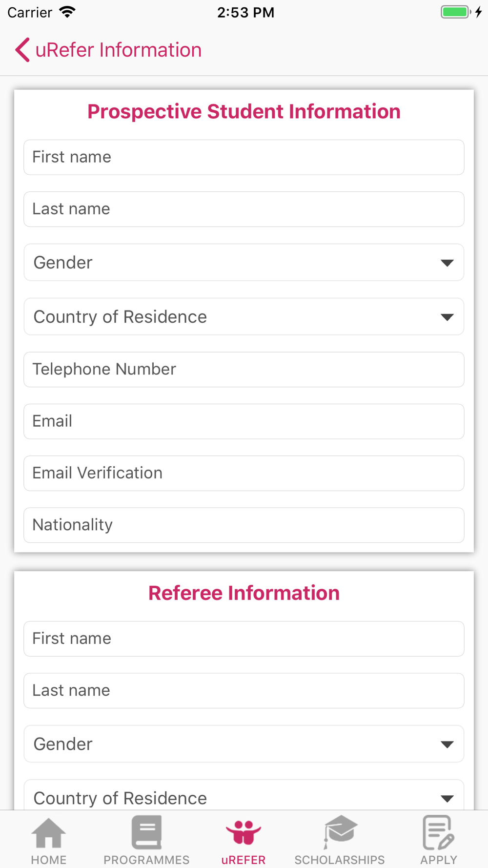Tap the back chevron arrow

tap(22, 50)
